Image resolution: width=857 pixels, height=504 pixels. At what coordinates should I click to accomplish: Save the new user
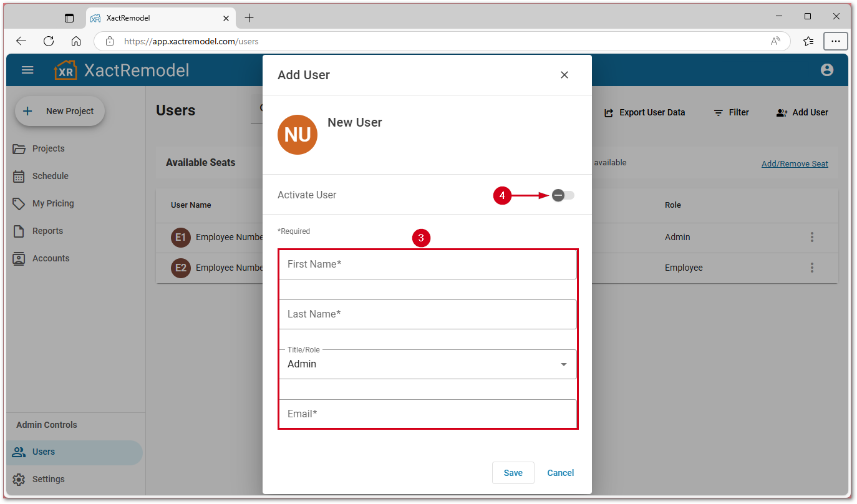point(513,473)
